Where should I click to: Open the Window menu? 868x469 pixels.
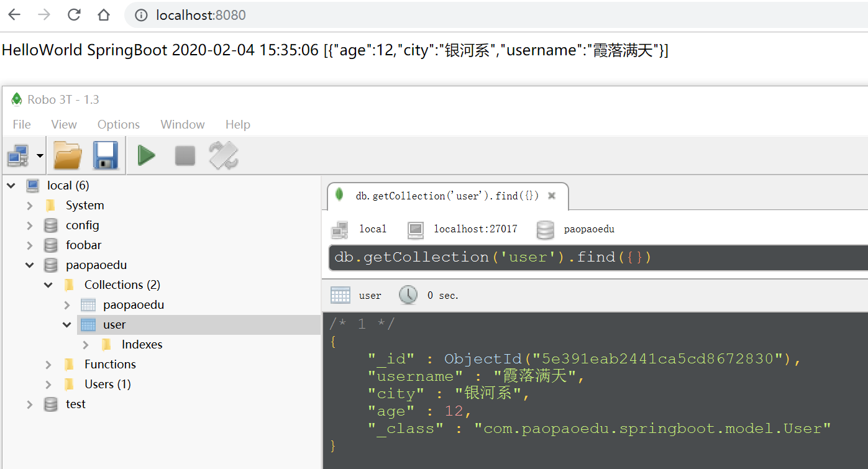183,124
